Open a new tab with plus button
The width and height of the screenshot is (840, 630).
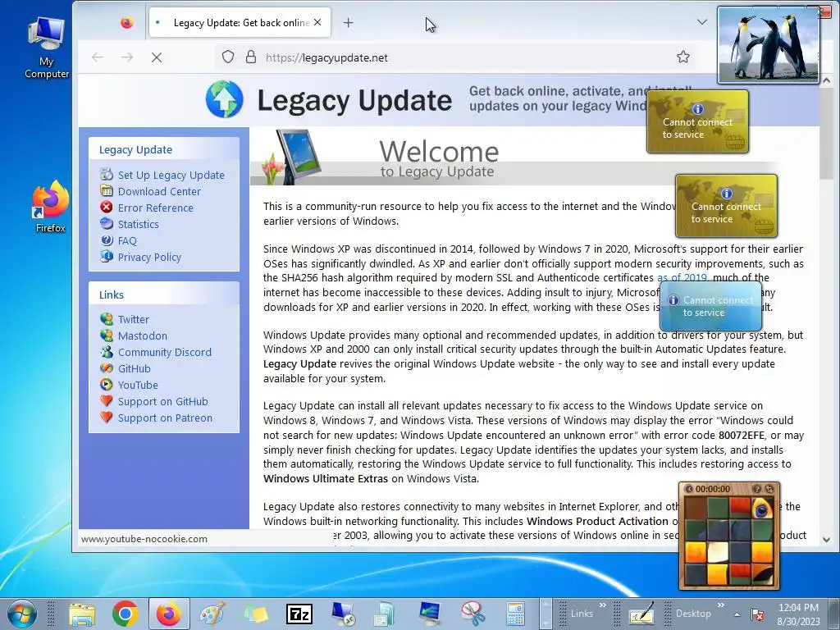coord(348,22)
